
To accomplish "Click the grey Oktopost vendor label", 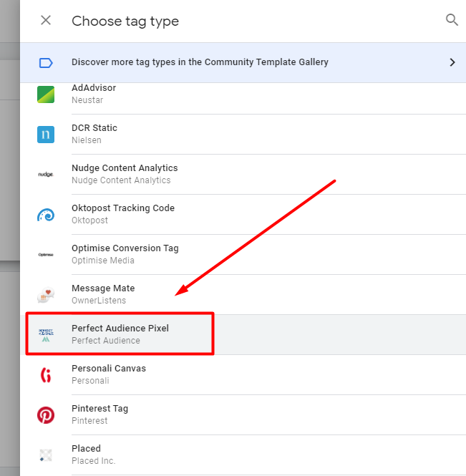I will [90, 220].
